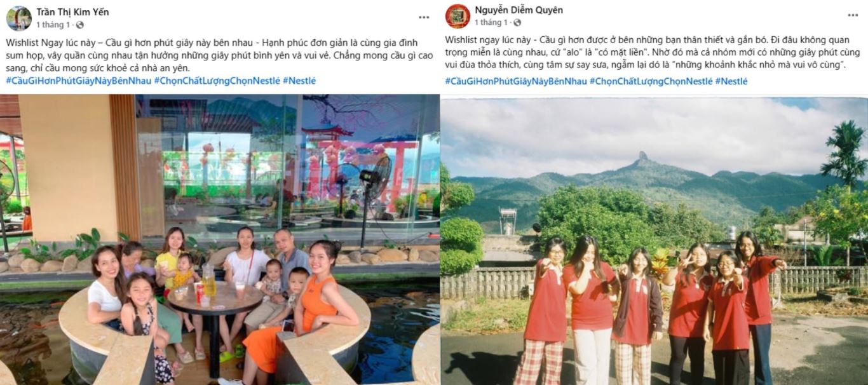Open the family photo at the round table
868x385 pixels.
coord(220,240)
